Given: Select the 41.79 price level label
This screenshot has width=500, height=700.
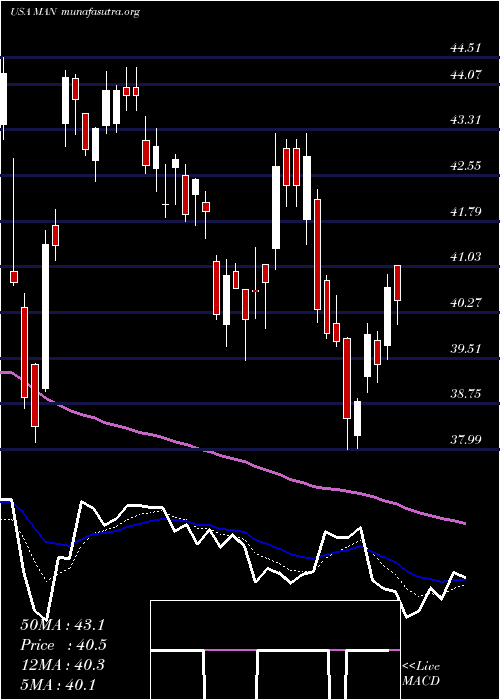Looking at the screenshot, I should [465, 212].
